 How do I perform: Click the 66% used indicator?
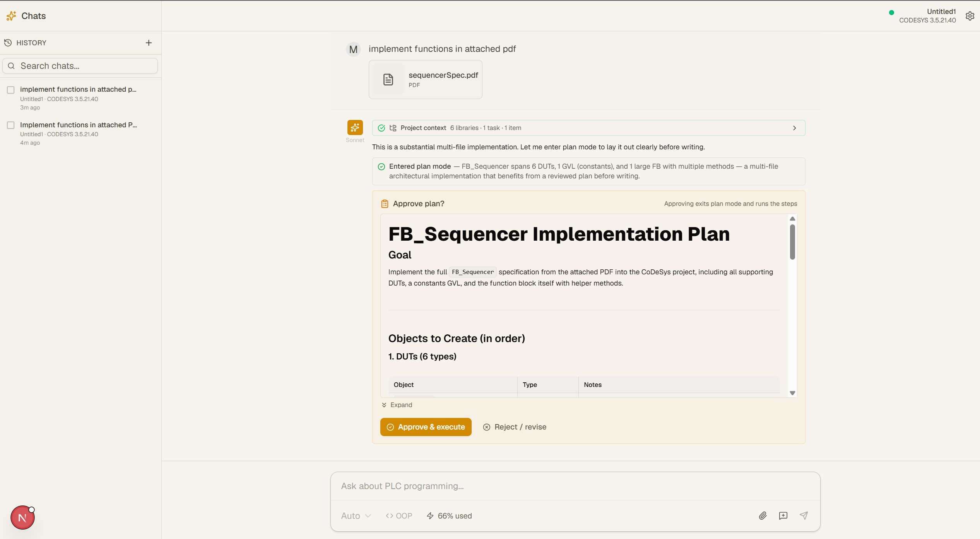[x=449, y=516]
